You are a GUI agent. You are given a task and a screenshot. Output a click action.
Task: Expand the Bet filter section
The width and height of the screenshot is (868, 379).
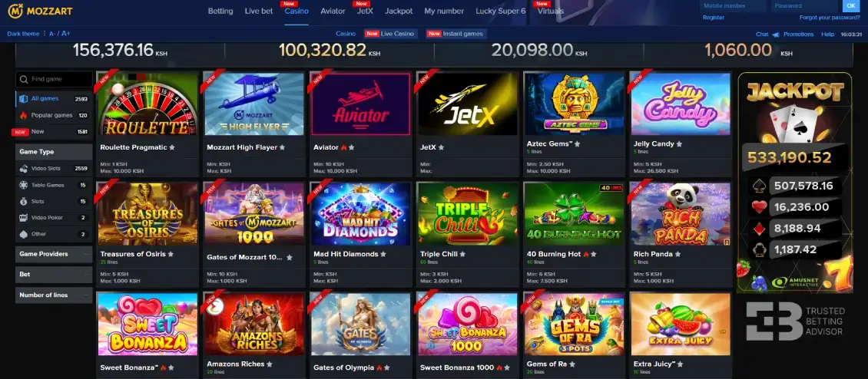(x=54, y=275)
